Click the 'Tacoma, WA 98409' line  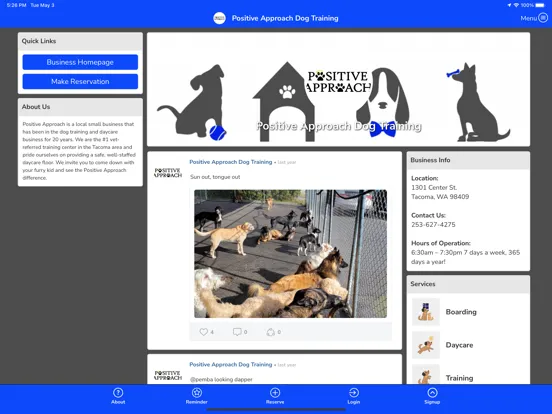[x=440, y=197]
